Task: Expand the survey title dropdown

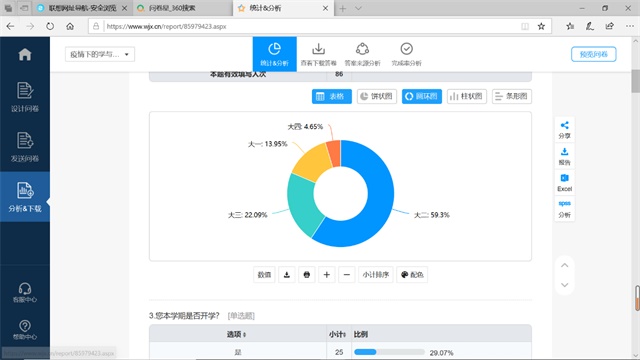Action: [100, 54]
